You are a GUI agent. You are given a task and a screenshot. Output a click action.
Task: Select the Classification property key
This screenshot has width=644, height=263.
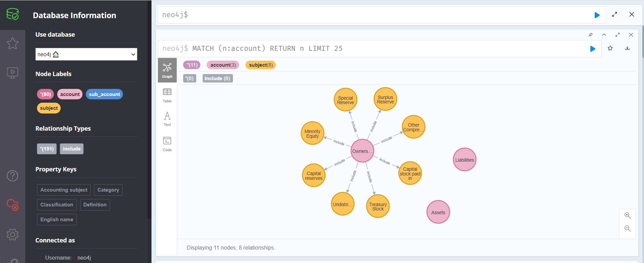pos(57,205)
